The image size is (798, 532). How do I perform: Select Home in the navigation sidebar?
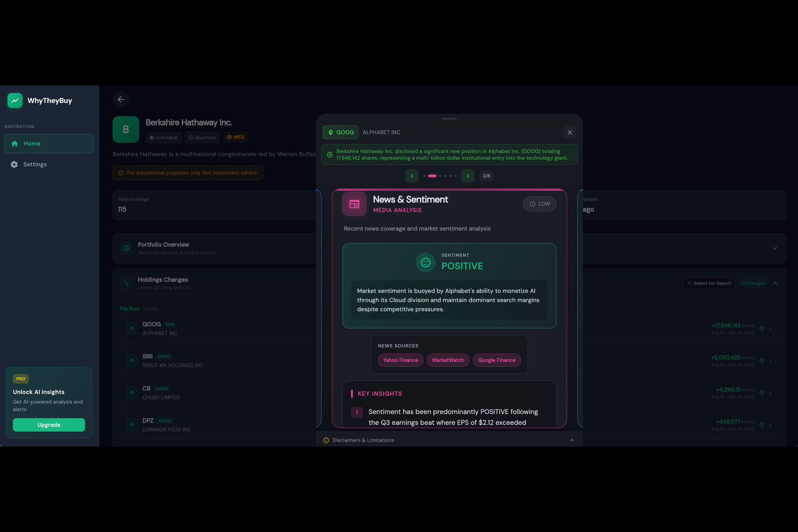point(49,143)
